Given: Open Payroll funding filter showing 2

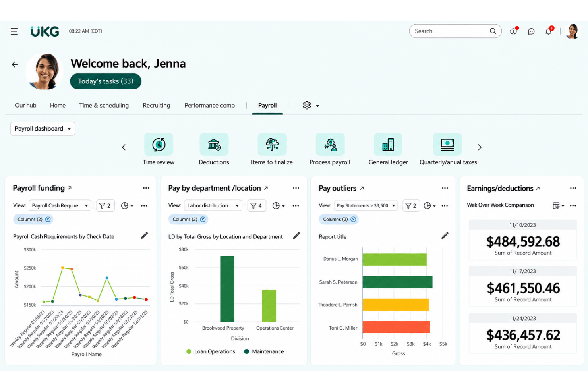Looking at the screenshot, I should coord(105,206).
